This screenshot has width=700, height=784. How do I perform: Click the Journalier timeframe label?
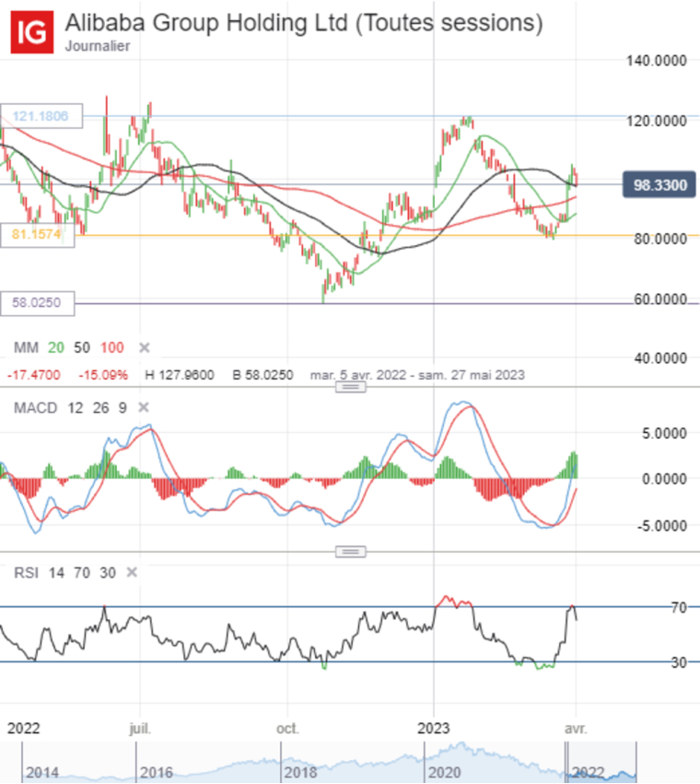click(x=98, y=46)
